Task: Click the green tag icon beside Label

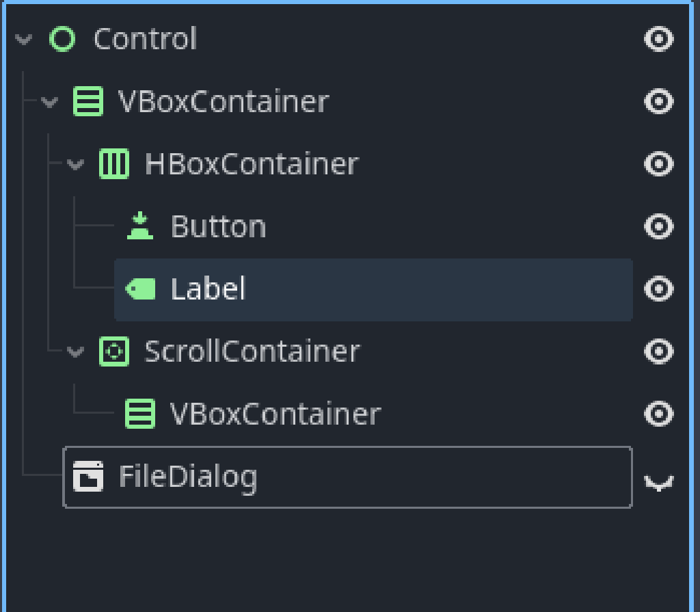Action: pos(139,289)
